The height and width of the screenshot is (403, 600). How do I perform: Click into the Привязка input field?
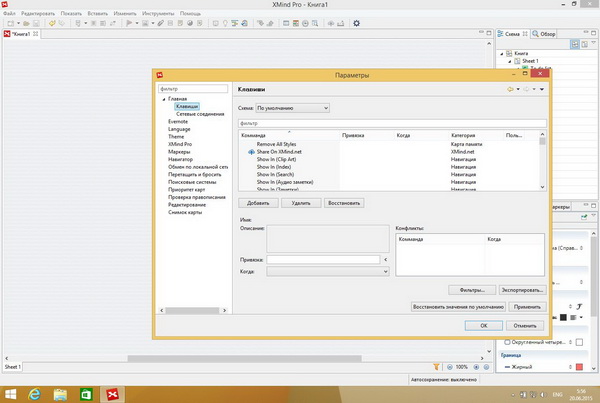322,259
